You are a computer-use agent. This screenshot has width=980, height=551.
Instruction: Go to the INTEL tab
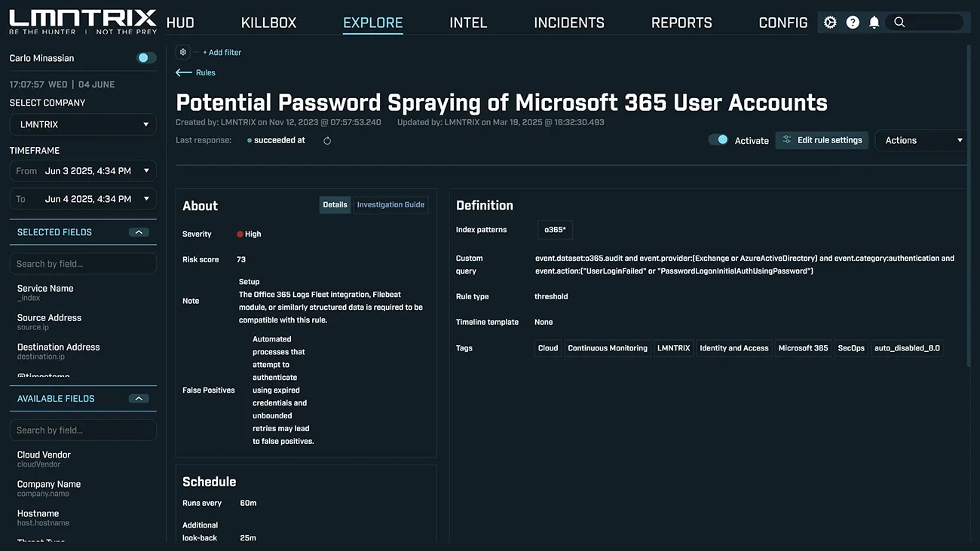pos(468,23)
